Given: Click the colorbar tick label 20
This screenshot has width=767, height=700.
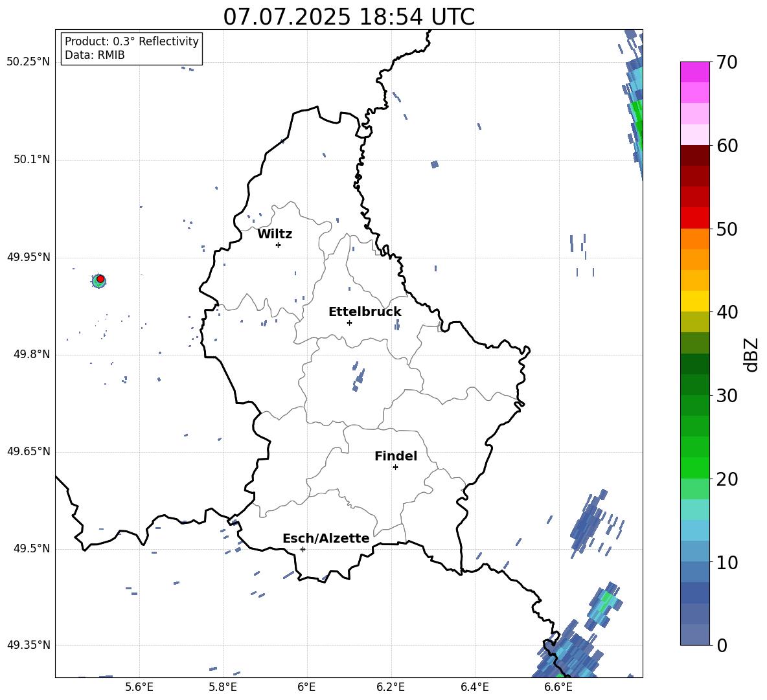Looking at the screenshot, I should 727,480.
